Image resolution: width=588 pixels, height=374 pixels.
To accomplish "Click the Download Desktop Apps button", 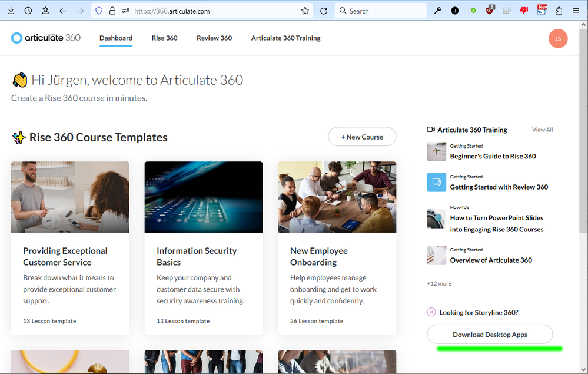I will (x=490, y=335).
